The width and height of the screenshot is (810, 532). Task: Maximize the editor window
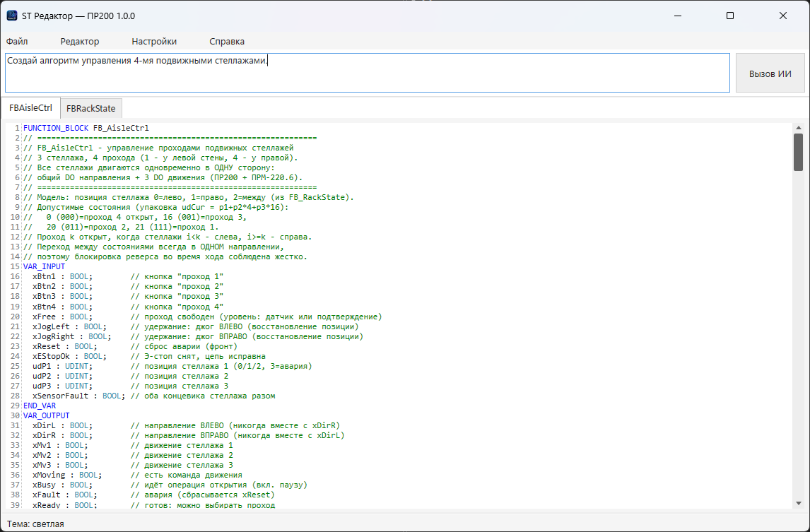[x=730, y=16]
